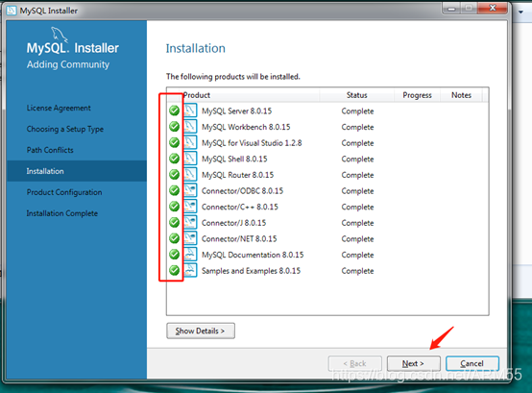Go to Choosing a Setup Type step
This screenshot has height=393, width=532.
pyautogui.click(x=64, y=129)
